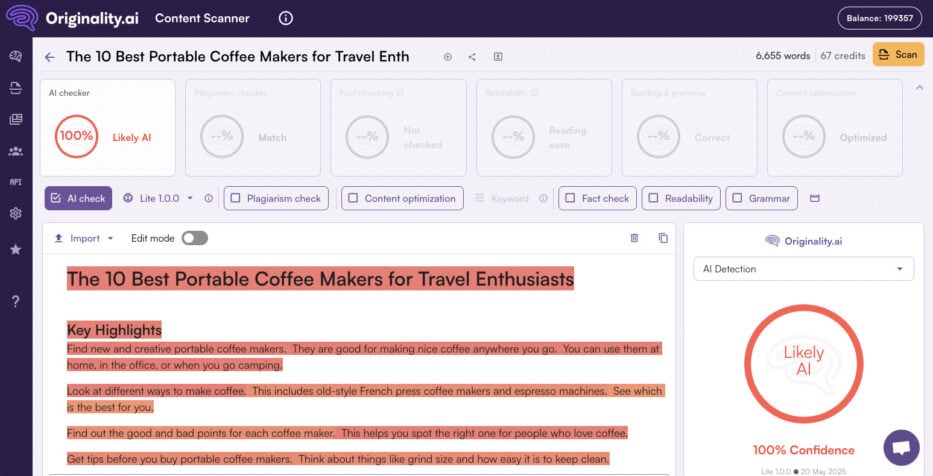Click the share icon next to the title
This screenshot has width=933, height=476.
(x=472, y=57)
